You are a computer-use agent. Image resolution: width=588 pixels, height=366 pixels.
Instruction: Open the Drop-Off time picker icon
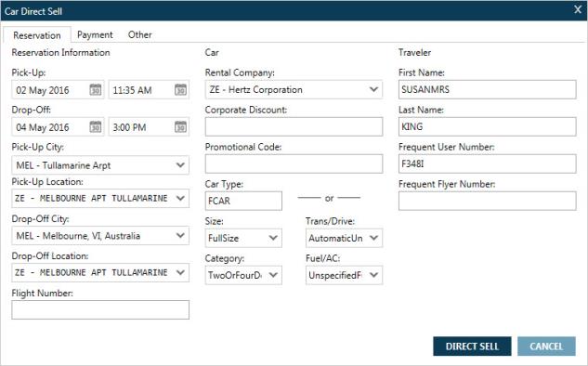coord(180,126)
